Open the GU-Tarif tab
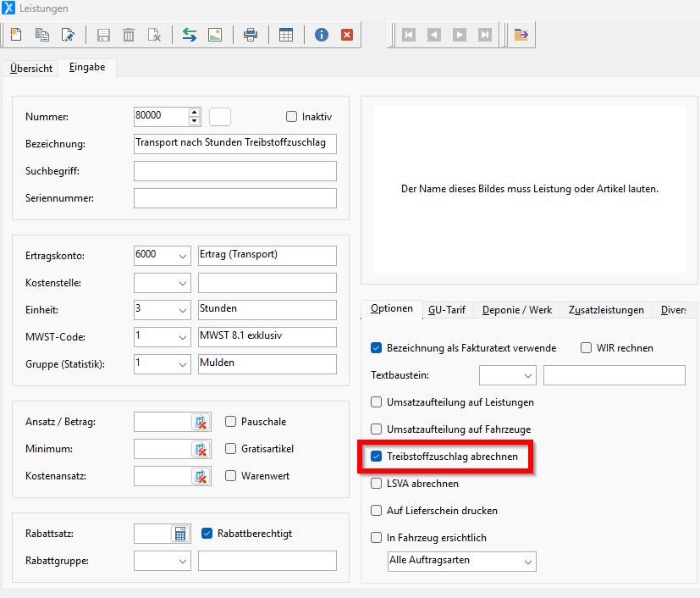 pos(445,310)
